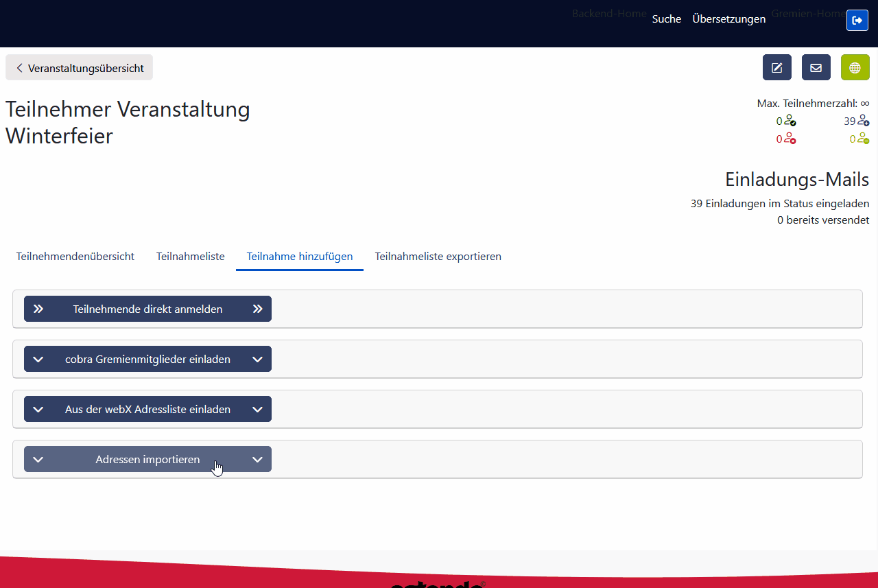Open Übersetzungen in the top bar

tap(728, 19)
